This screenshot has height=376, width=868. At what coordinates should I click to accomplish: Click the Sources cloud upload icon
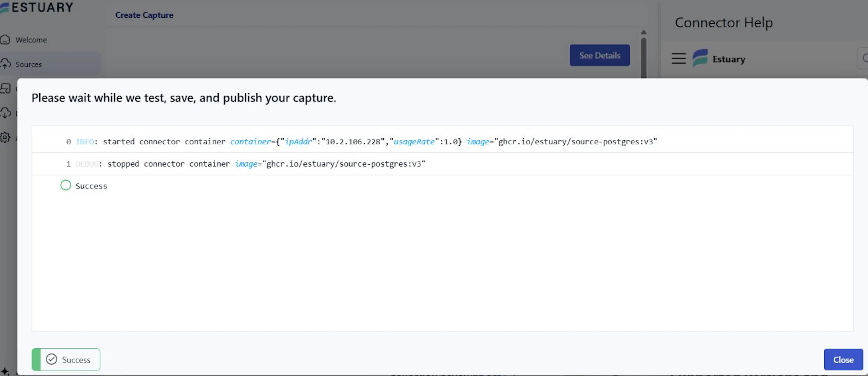(5, 64)
